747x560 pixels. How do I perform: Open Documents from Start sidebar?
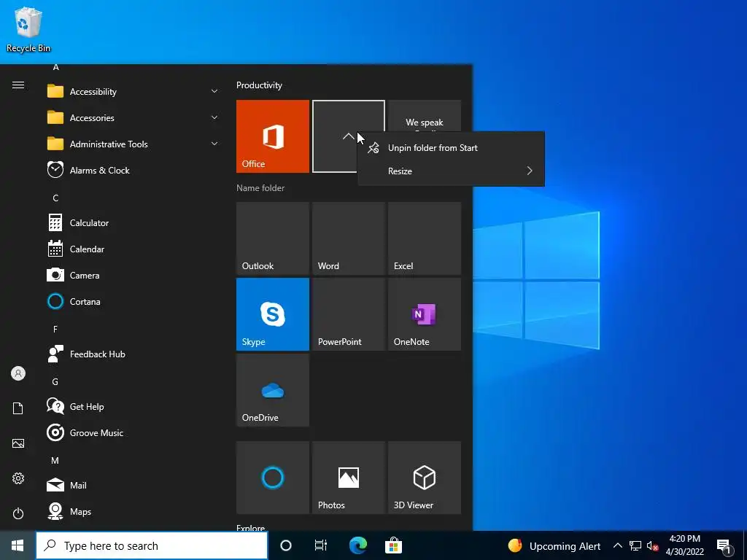click(18, 408)
